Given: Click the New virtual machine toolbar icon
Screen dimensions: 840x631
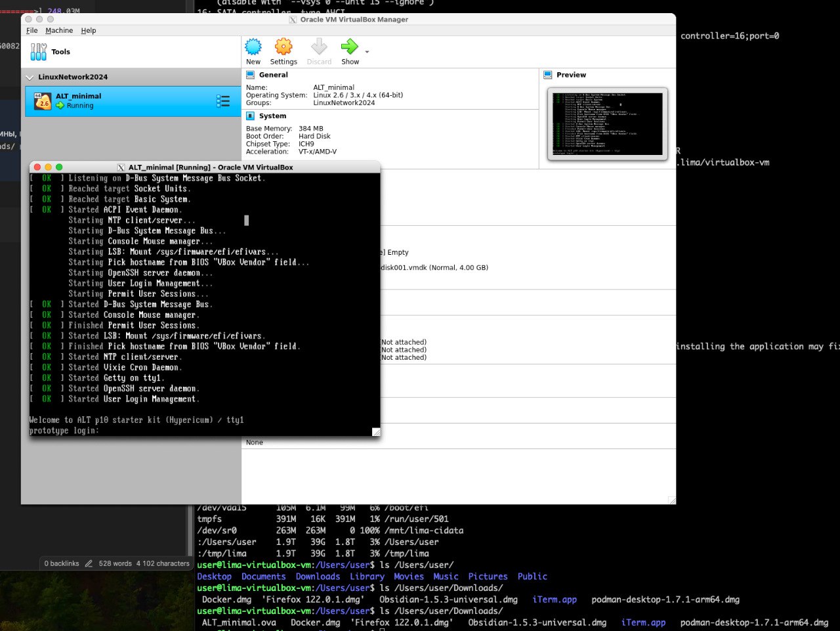Looking at the screenshot, I should (x=253, y=47).
